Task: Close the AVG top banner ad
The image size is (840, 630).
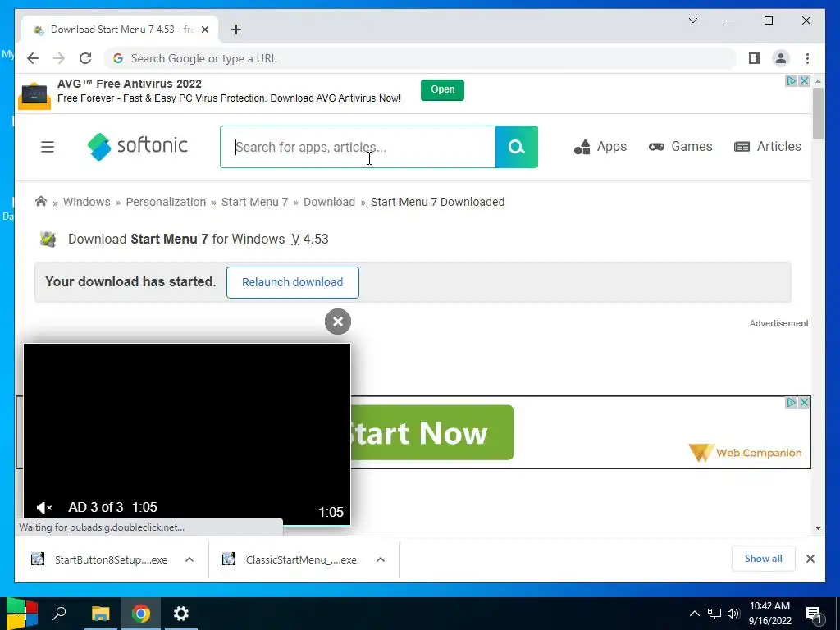Action: pyautogui.click(x=804, y=81)
